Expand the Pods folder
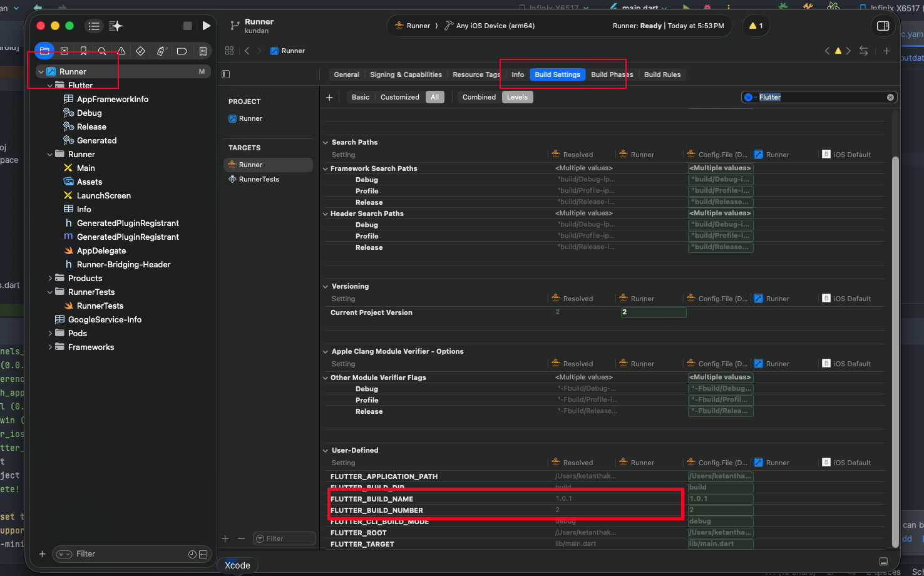The image size is (924, 576). (50, 333)
